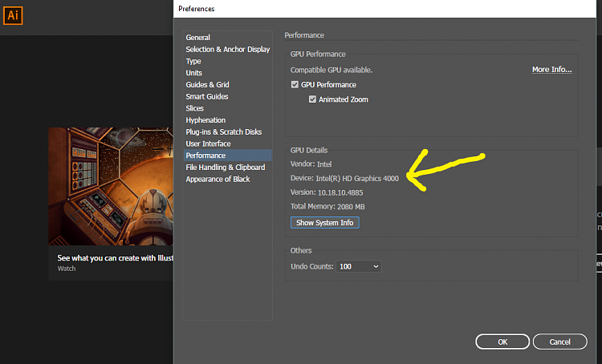This screenshot has width=602, height=364.
Task: Confirm preferences with OK button
Action: point(502,342)
